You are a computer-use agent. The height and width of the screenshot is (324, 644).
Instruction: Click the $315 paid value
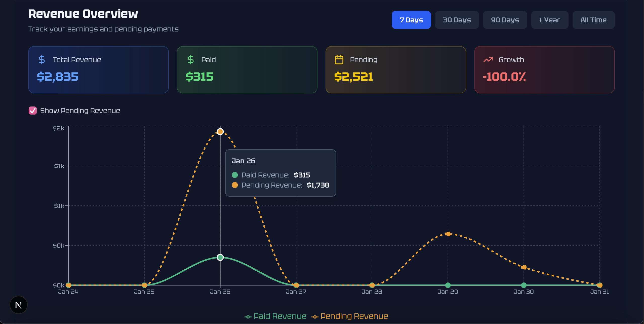coord(199,77)
